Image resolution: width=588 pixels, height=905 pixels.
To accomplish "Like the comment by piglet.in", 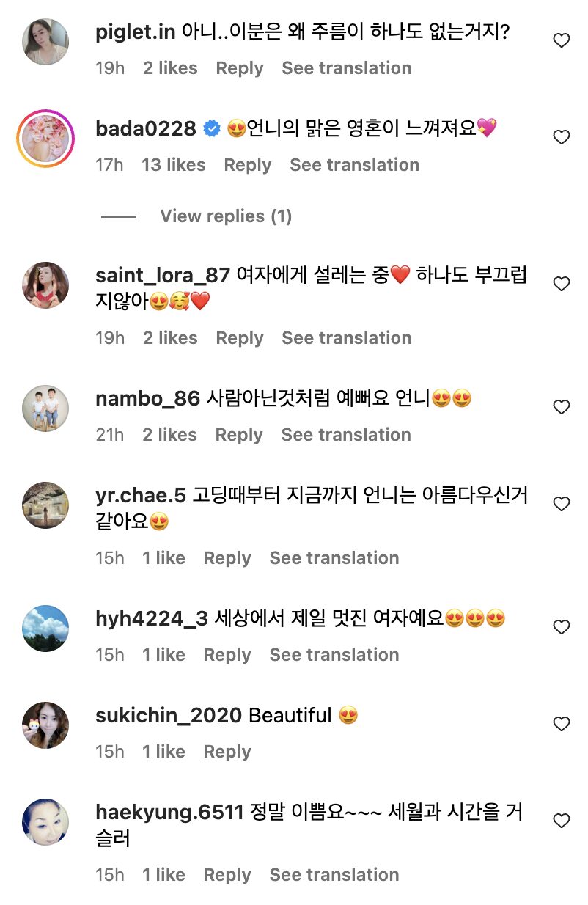I will [x=561, y=41].
